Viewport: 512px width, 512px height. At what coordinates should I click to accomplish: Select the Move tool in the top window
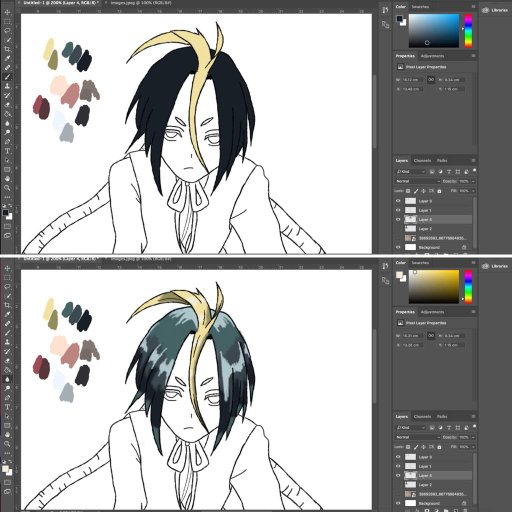click(x=7, y=12)
